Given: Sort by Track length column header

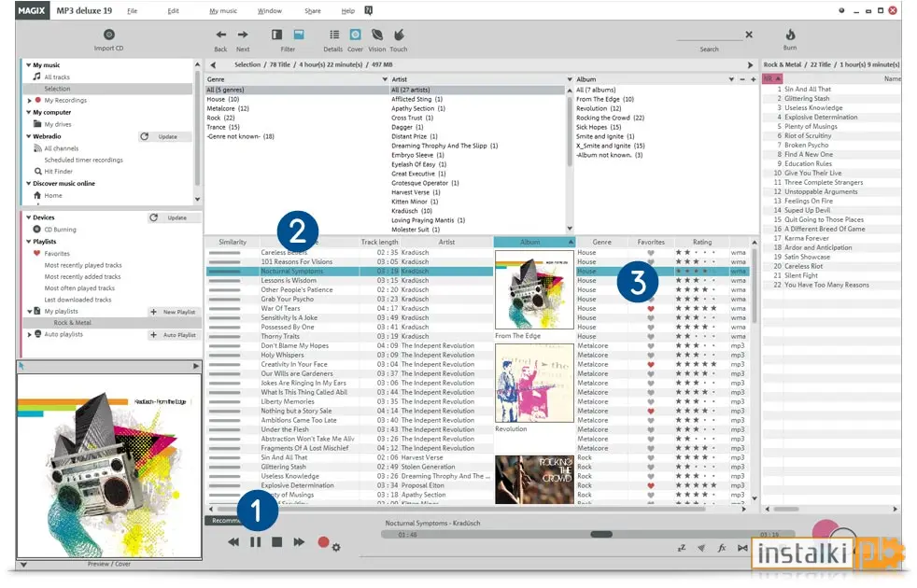Looking at the screenshot, I should (379, 242).
